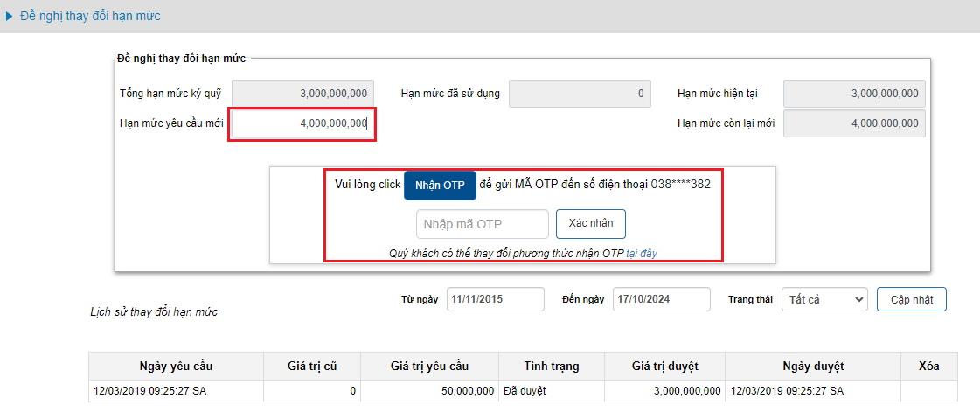The image size is (980, 406).
Task: Click the Nhận OTP button
Action: coord(440,185)
